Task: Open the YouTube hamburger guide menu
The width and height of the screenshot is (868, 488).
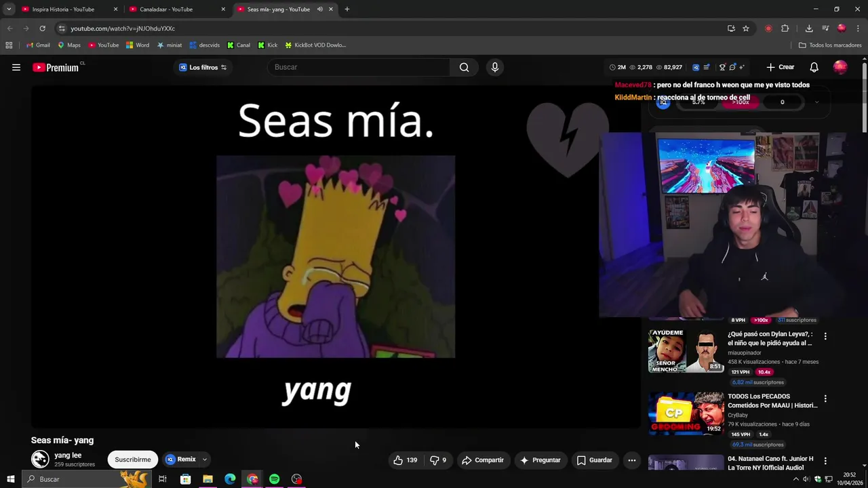Action: (16, 67)
